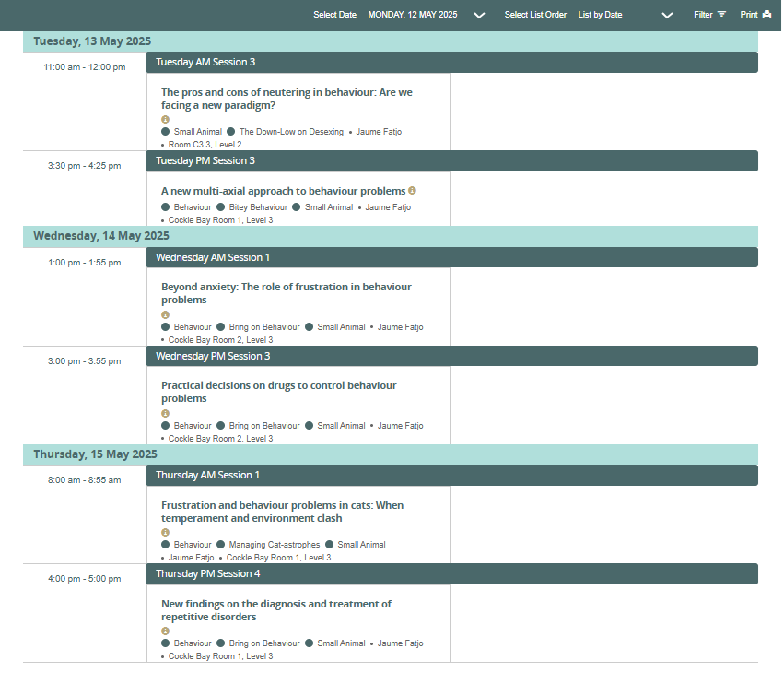Screen dimensions: 784x684
Task: Select the Wednesday PM Session 3 header
Action: pyautogui.click(x=451, y=356)
